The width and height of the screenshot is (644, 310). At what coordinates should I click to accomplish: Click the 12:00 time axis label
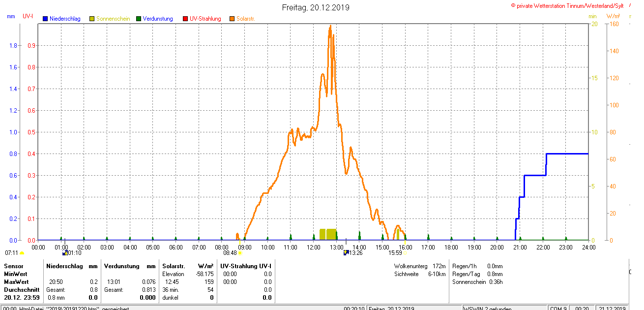tap(313, 247)
